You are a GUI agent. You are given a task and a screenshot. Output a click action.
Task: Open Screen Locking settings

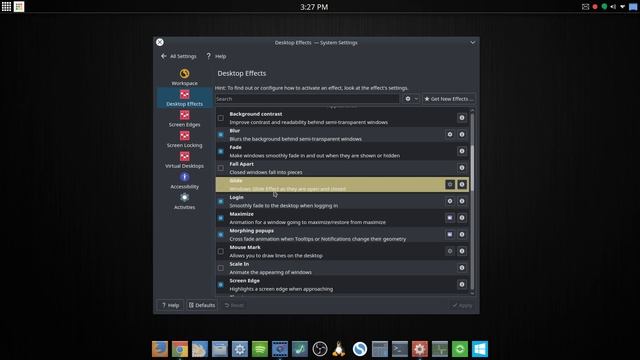coord(184,140)
